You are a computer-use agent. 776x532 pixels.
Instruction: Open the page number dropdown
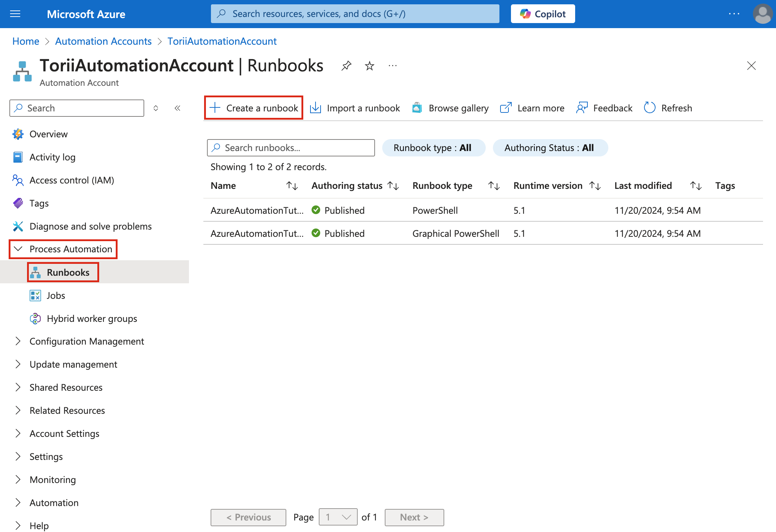tap(338, 517)
